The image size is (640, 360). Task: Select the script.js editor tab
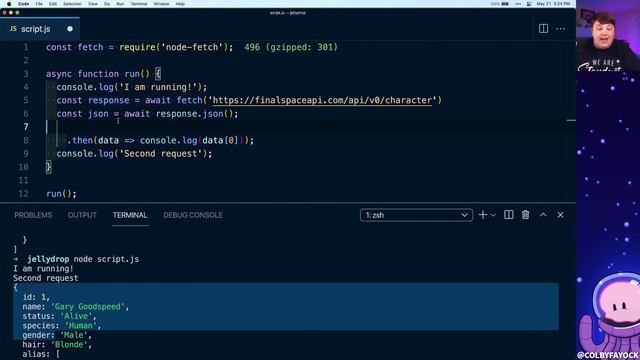pos(40,29)
